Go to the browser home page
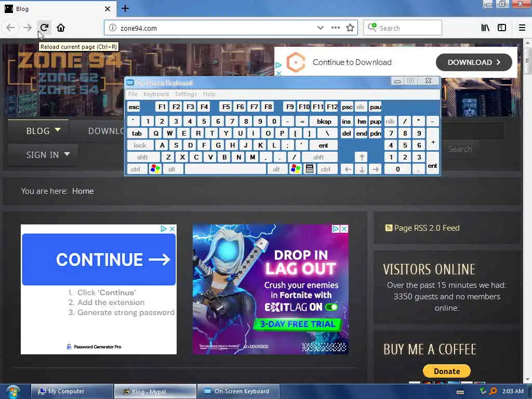The width and height of the screenshot is (532, 399). pyautogui.click(x=61, y=28)
